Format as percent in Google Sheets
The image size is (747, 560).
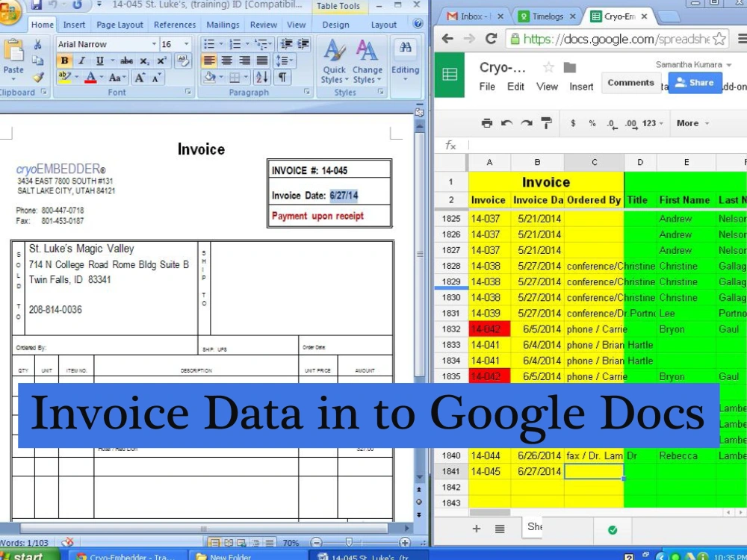click(x=592, y=123)
